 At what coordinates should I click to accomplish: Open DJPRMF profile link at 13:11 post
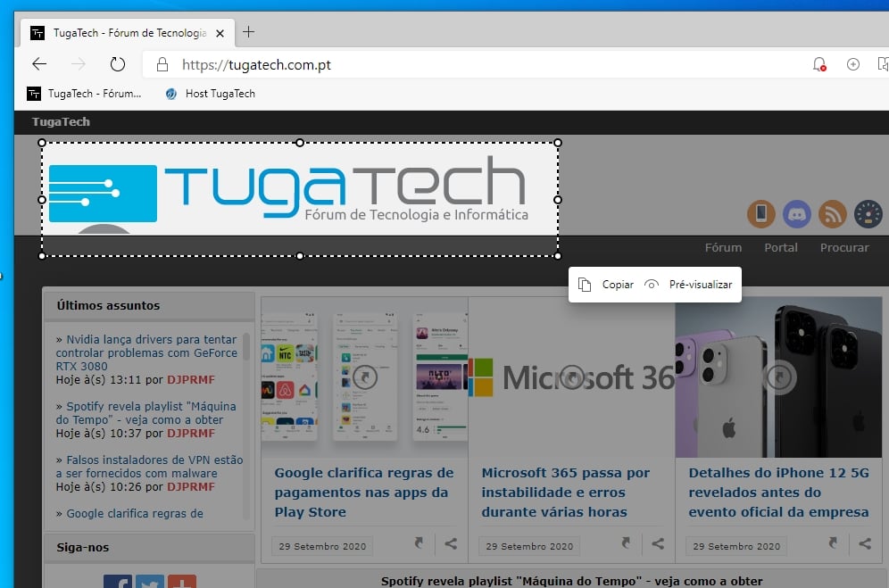click(190, 380)
